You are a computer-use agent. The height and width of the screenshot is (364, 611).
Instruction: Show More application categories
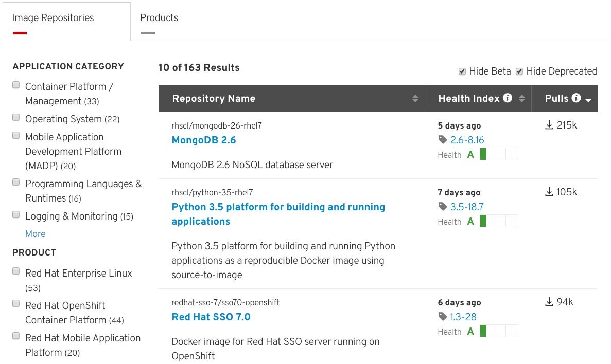pyautogui.click(x=35, y=234)
